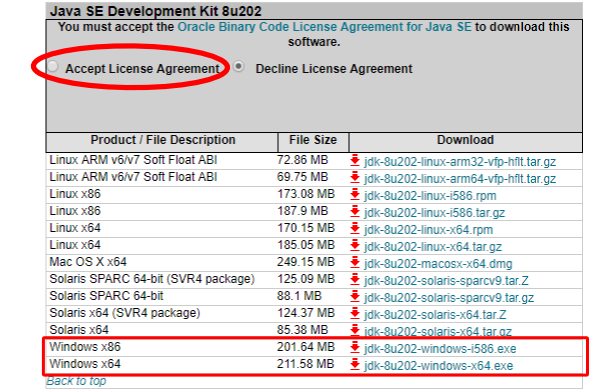Click download arrow for windows-i586.exe
The height and width of the screenshot is (392, 589).
click(355, 348)
